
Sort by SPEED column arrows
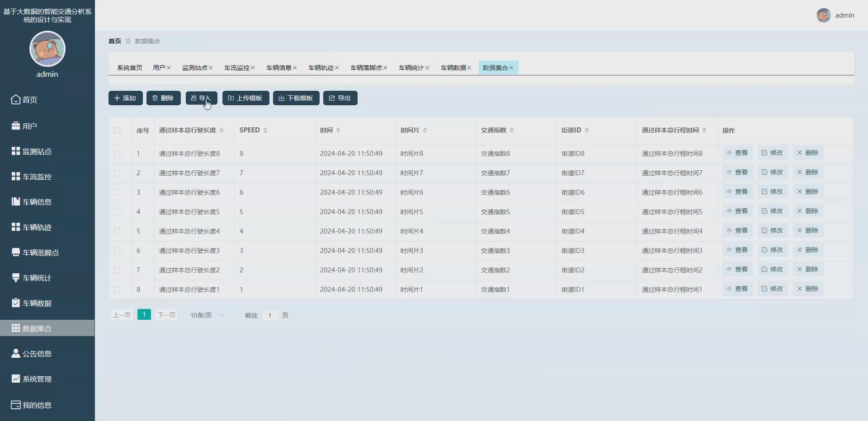pos(265,130)
